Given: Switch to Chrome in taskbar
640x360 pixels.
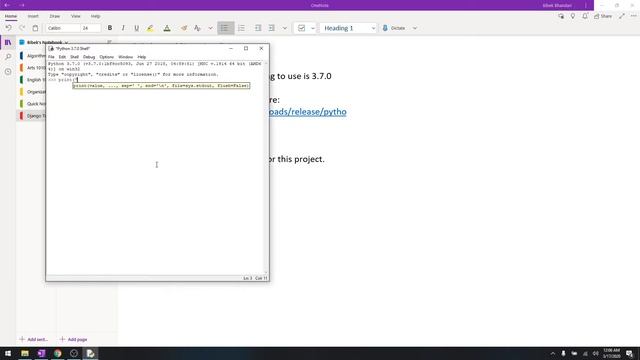Looking at the screenshot, I should tap(58, 353).
